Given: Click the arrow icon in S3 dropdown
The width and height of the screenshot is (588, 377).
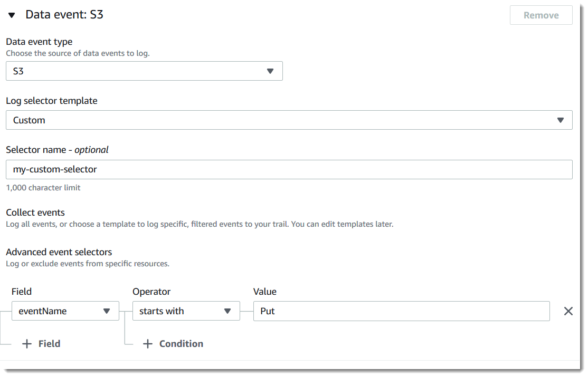Looking at the screenshot, I should point(270,71).
